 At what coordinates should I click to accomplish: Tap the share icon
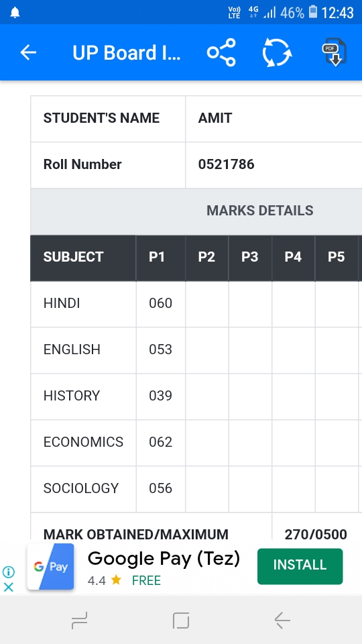[x=221, y=52]
